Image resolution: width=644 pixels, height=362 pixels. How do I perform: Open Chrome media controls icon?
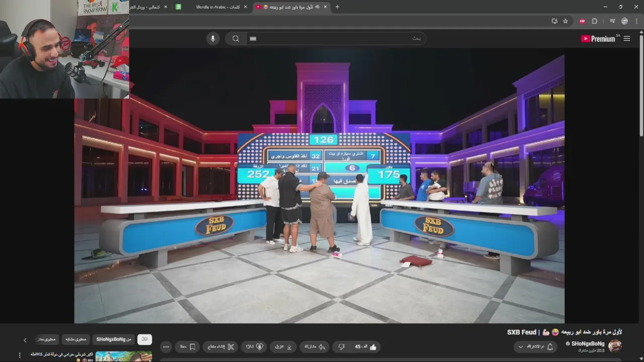(x=612, y=21)
